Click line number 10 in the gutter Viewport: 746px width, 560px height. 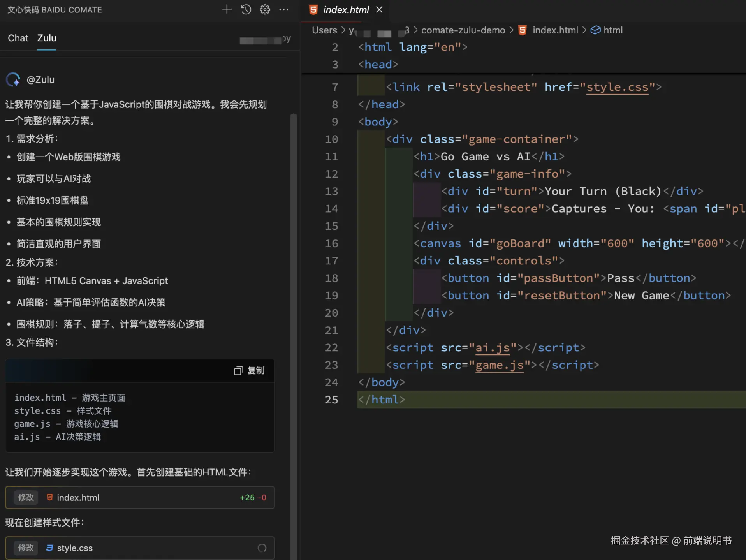[x=331, y=139]
